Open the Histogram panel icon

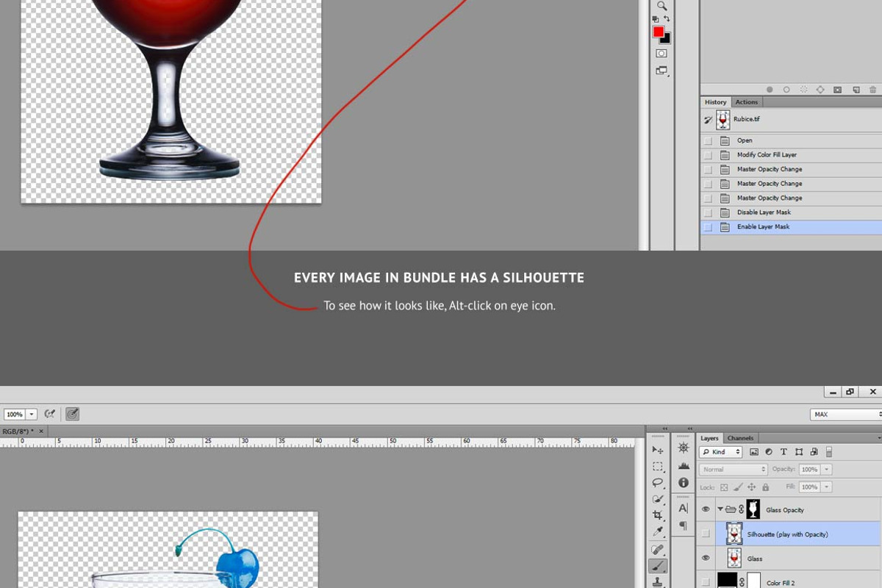[684, 465]
